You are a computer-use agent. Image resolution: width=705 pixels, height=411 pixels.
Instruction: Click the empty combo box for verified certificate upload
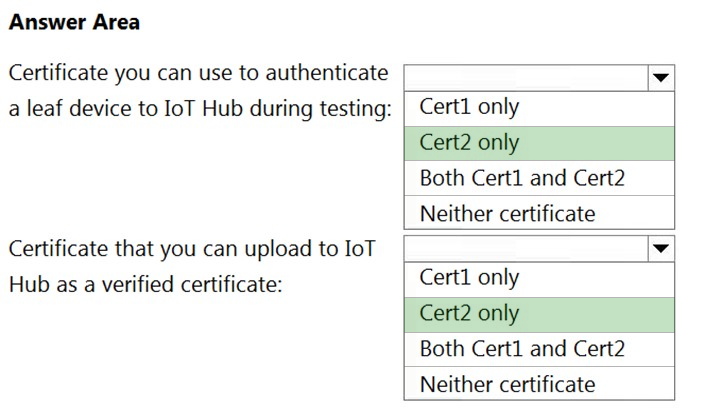[539, 249]
